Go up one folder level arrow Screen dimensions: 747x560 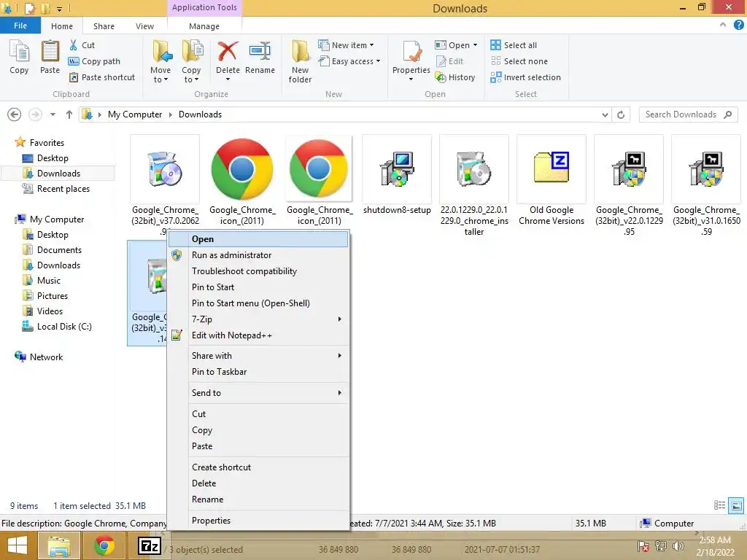[69, 114]
